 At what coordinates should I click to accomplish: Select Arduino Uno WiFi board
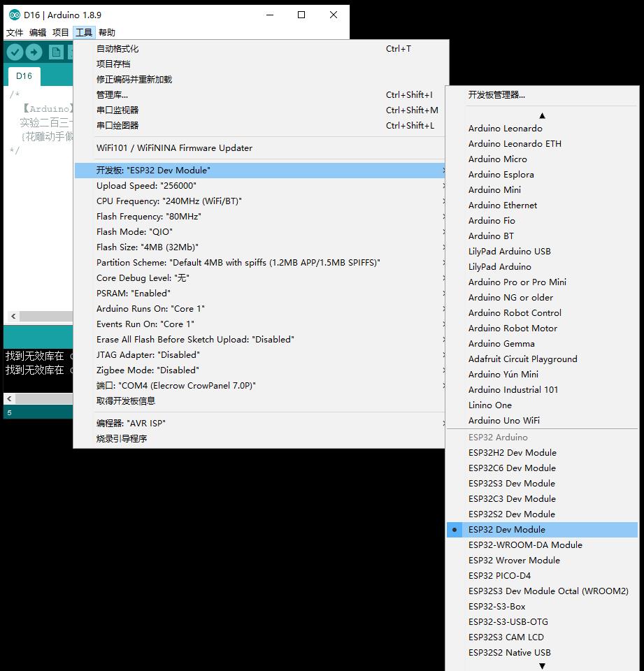542,421
